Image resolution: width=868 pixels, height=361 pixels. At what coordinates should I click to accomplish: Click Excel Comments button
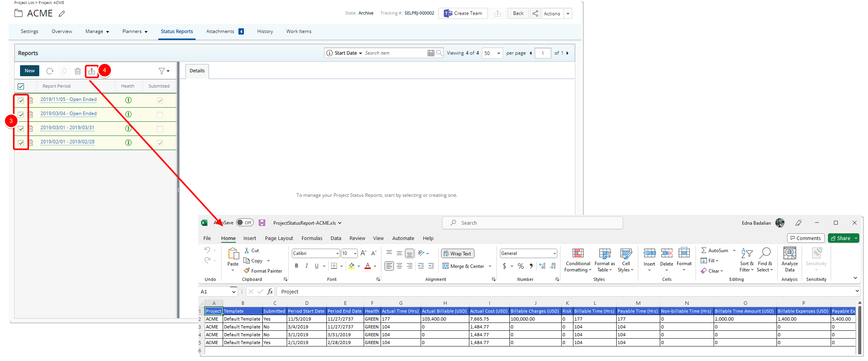(806, 238)
